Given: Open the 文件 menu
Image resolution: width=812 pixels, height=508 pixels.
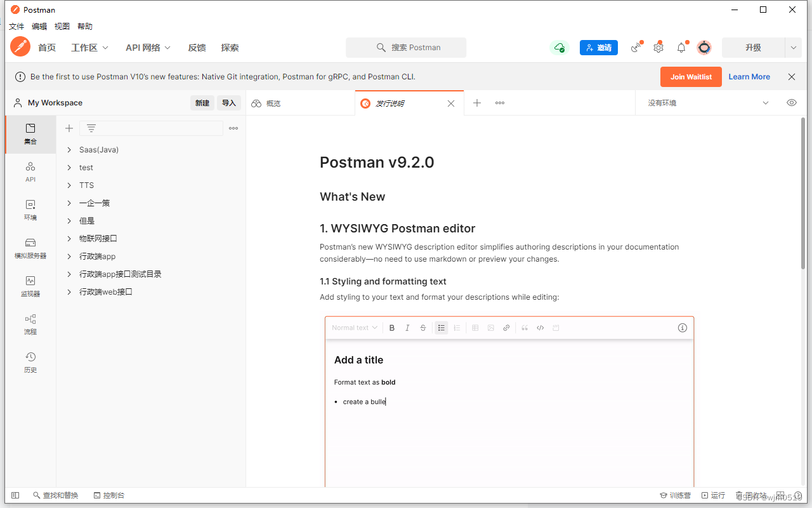Looking at the screenshot, I should click(16, 27).
